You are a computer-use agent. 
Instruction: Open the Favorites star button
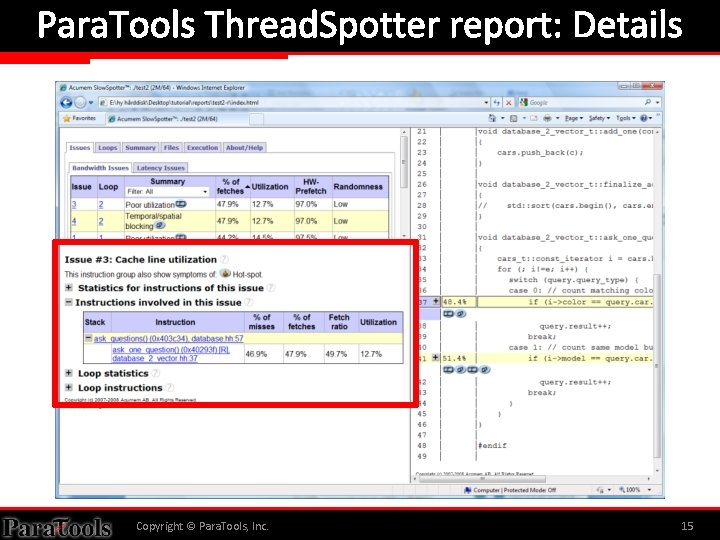click(79, 118)
